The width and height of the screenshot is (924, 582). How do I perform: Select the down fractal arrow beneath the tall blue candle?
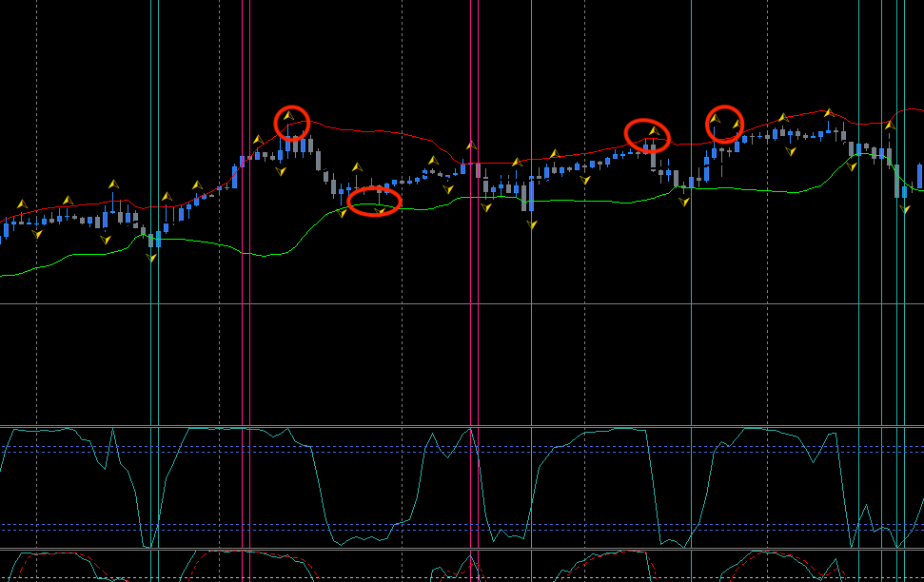532,224
